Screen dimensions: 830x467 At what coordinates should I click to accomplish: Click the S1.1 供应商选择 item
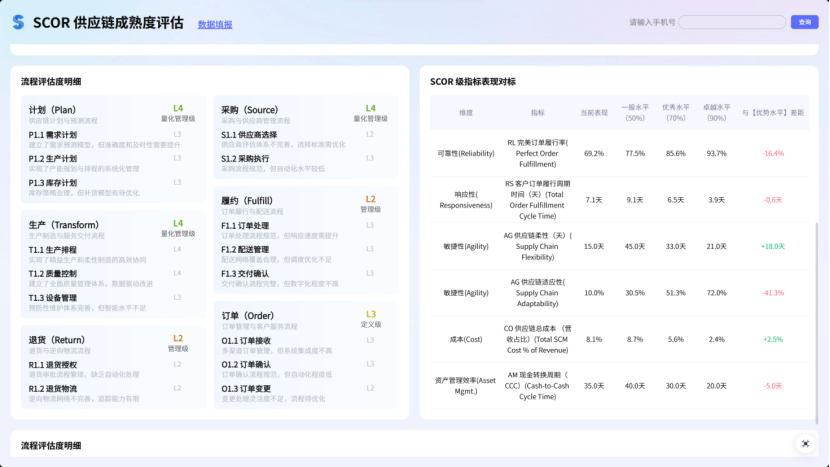point(249,134)
